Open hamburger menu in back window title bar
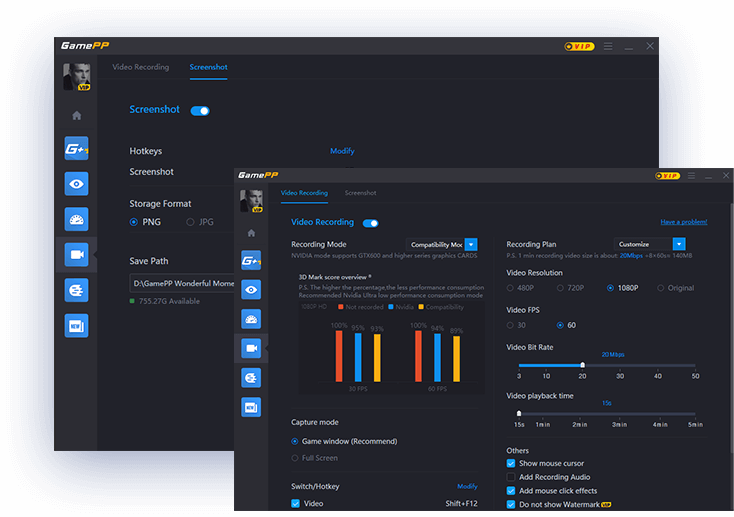Screen dimensions: 734x517 pyautogui.click(x=608, y=46)
